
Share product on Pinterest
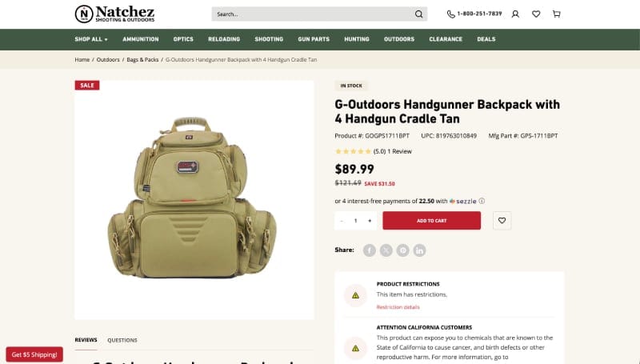(x=403, y=250)
